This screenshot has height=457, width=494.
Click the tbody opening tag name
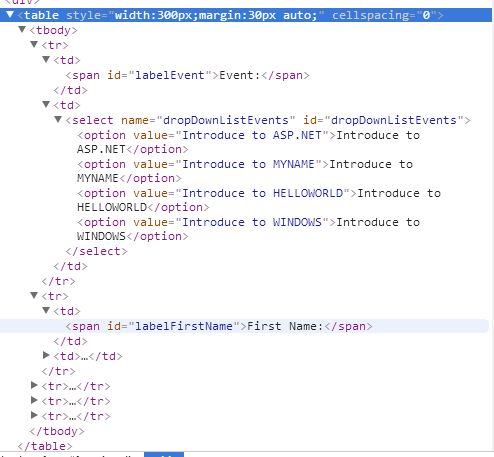click(x=53, y=30)
